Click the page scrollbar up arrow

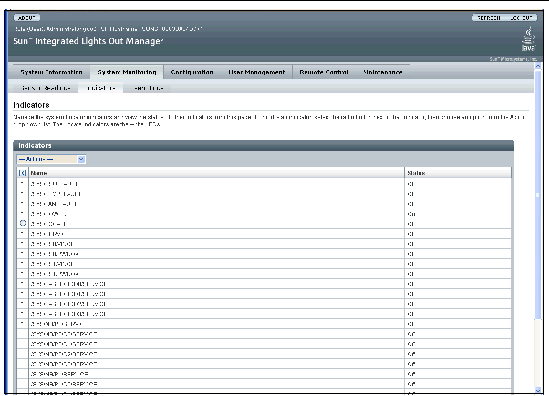(x=538, y=66)
